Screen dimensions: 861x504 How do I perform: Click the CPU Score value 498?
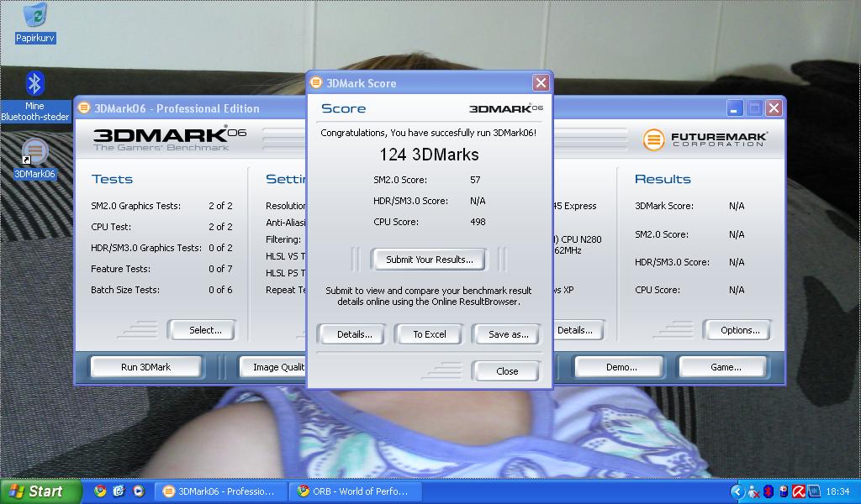[478, 222]
